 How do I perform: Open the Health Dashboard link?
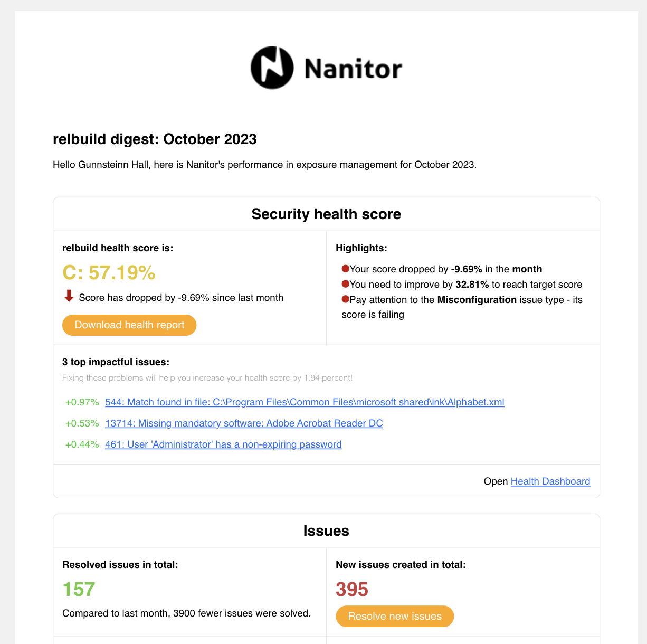[x=550, y=481]
